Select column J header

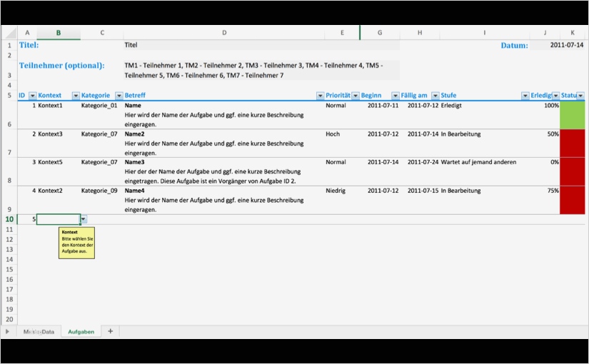pyautogui.click(x=545, y=33)
